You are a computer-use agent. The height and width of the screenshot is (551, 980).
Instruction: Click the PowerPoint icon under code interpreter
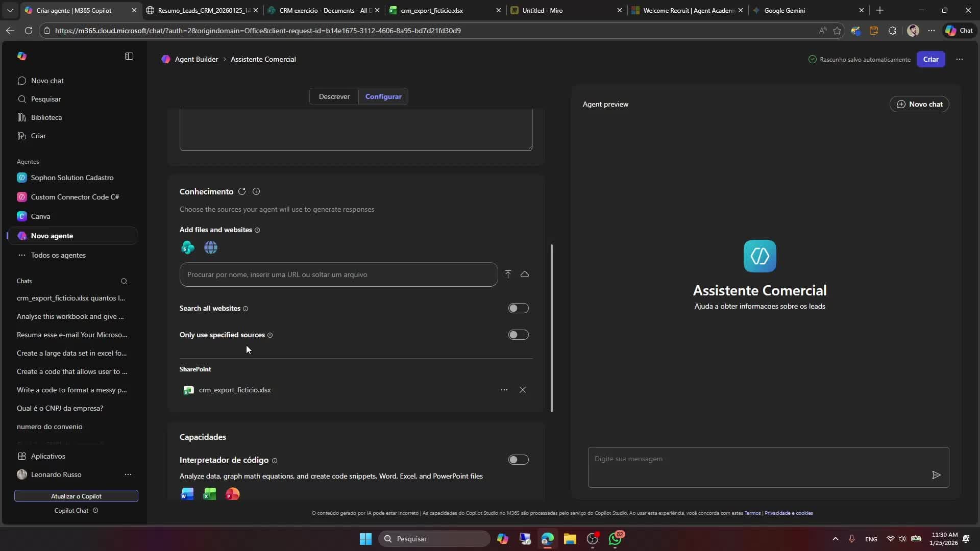point(232,494)
